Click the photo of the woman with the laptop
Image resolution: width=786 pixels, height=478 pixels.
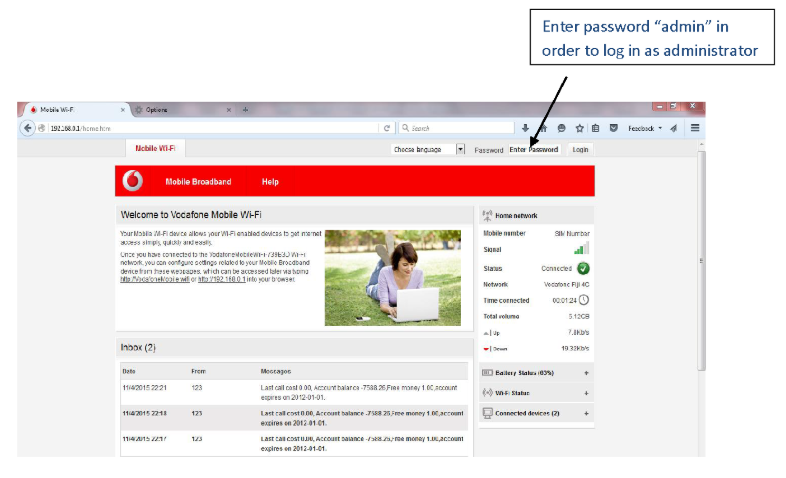coord(392,278)
